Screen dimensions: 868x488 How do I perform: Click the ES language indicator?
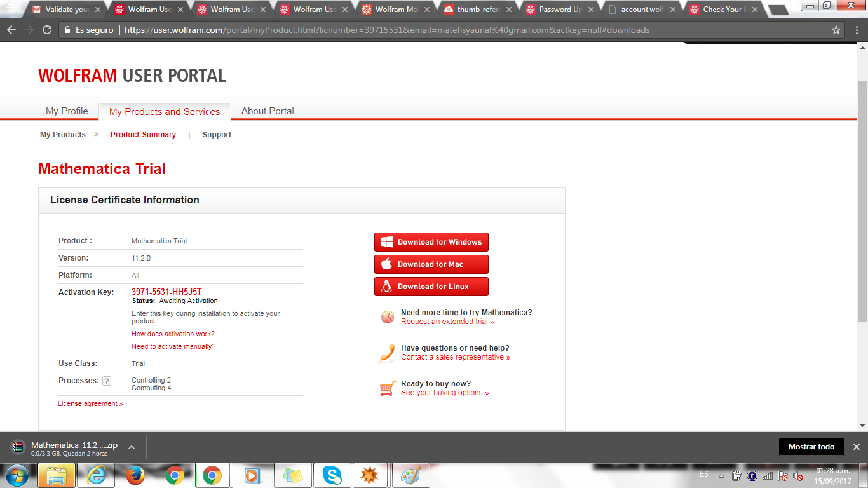point(704,474)
